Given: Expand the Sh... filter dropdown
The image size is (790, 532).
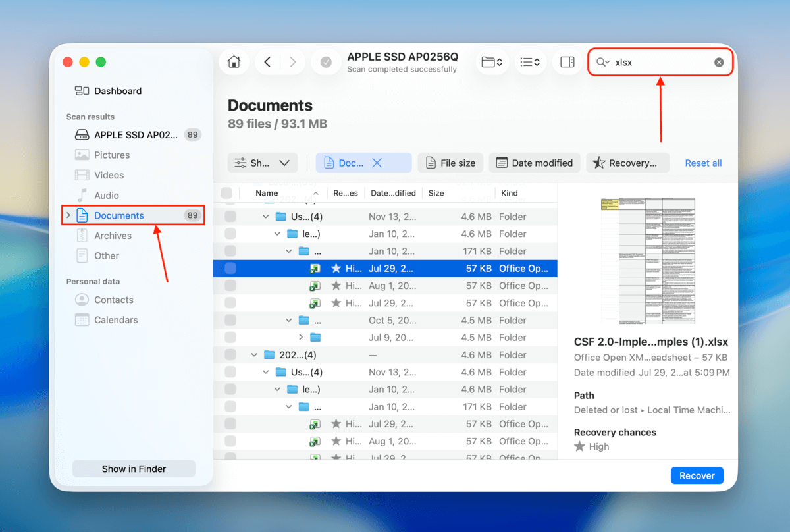Looking at the screenshot, I should pyautogui.click(x=262, y=163).
